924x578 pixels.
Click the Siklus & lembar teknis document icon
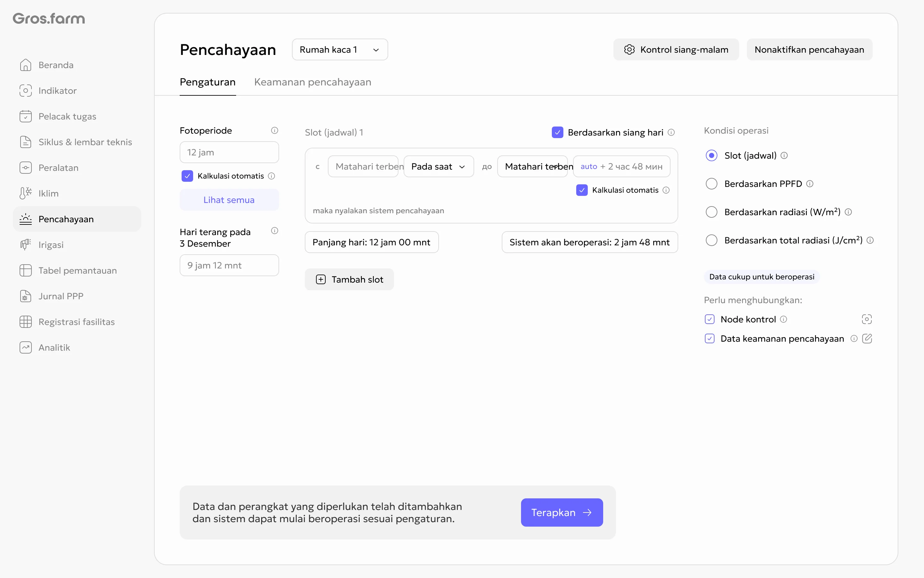tap(26, 142)
